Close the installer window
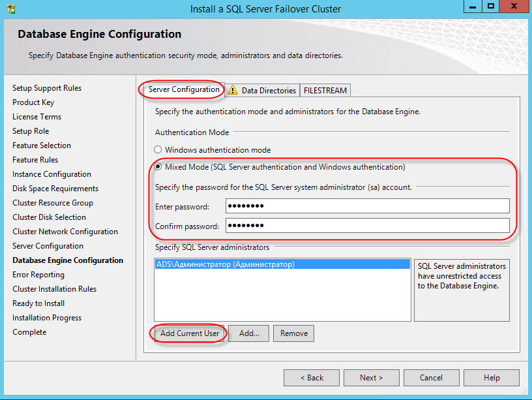 pyautogui.click(x=514, y=7)
